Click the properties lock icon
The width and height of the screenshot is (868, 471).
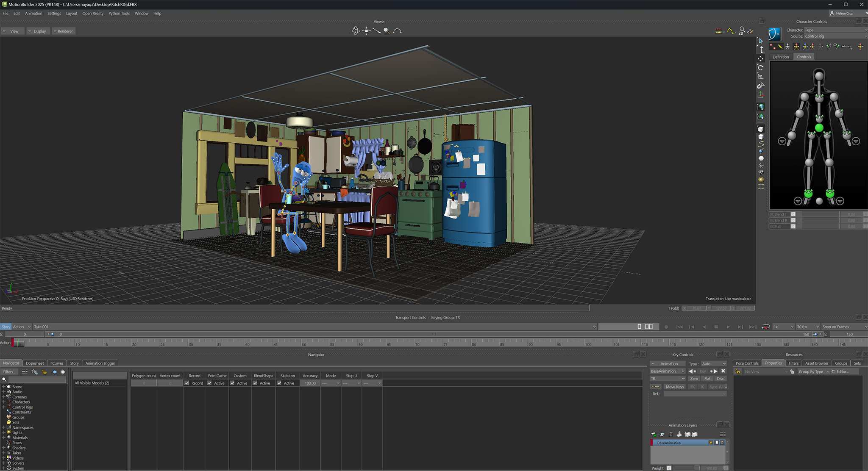(x=738, y=371)
